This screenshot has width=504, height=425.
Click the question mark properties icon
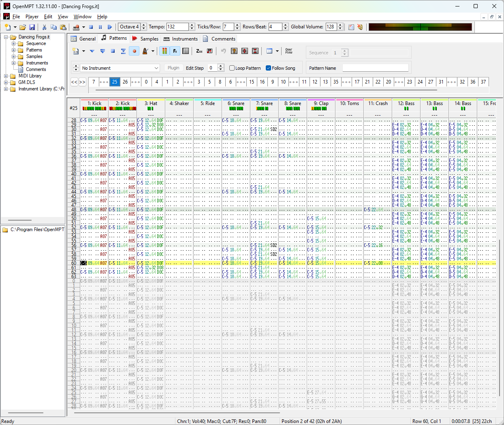point(234,51)
